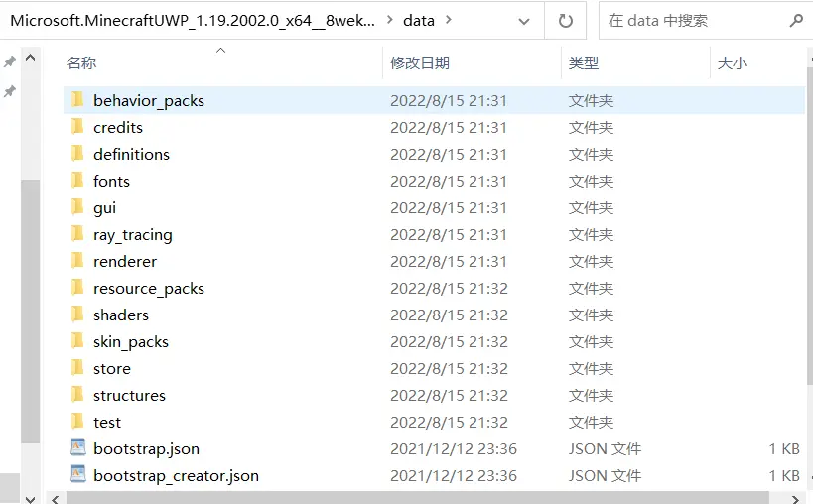813x504 pixels.
Task: Select the skin_packs name text
Action: coord(131,342)
